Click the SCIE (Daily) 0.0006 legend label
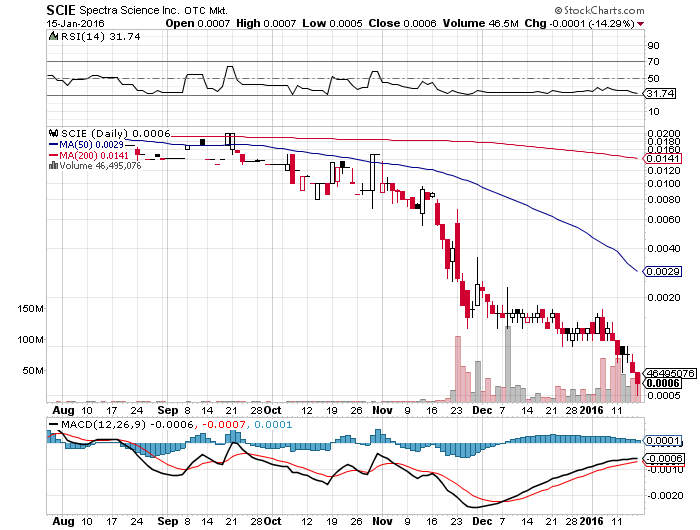 tap(116, 134)
